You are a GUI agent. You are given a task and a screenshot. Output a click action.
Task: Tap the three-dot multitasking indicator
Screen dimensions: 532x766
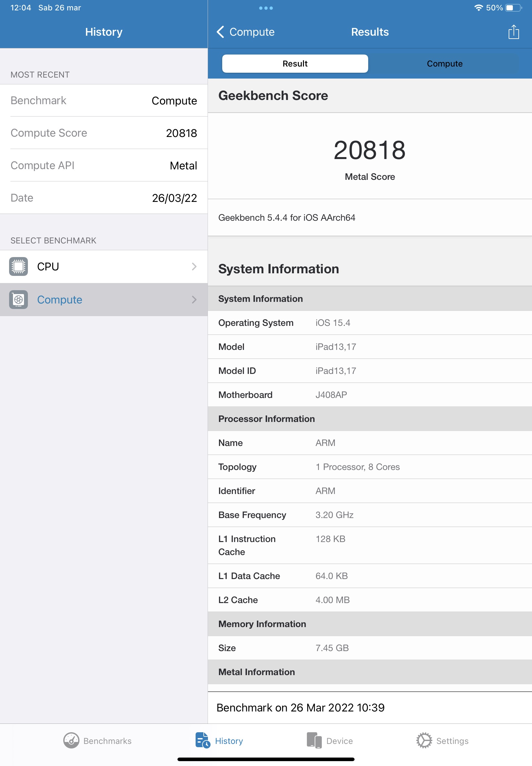(x=266, y=8)
